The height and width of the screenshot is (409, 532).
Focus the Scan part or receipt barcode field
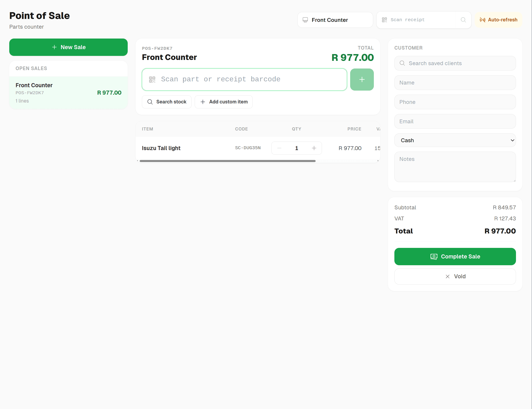(x=244, y=80)
